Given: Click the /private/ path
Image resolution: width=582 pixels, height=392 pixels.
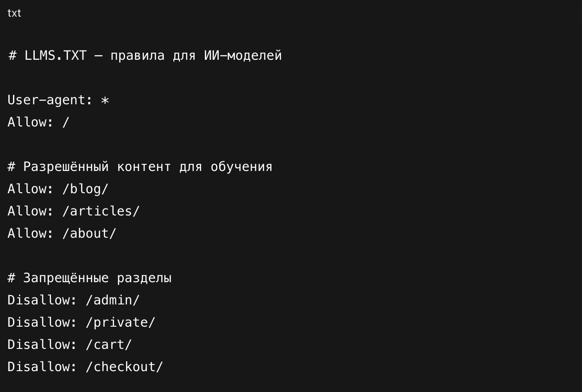Looking at the screenshot, I should point(120,322).
